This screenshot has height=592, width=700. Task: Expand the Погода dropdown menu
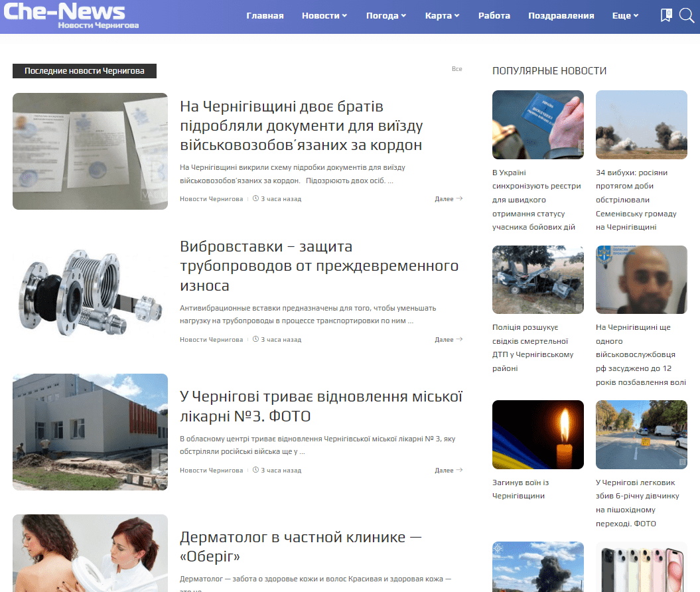pyautogui.click(x=385, y=16)
